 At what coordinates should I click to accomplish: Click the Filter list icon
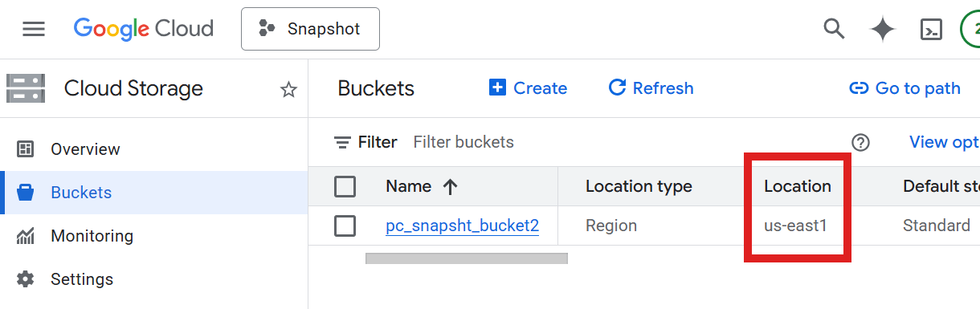pyautogui.click(x=343, y=143)
